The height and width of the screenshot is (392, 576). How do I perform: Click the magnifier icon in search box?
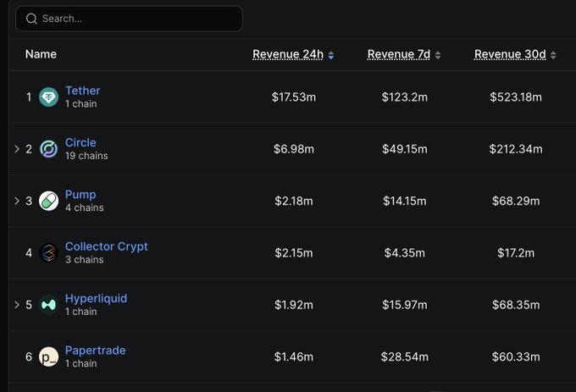pos(31,19)
